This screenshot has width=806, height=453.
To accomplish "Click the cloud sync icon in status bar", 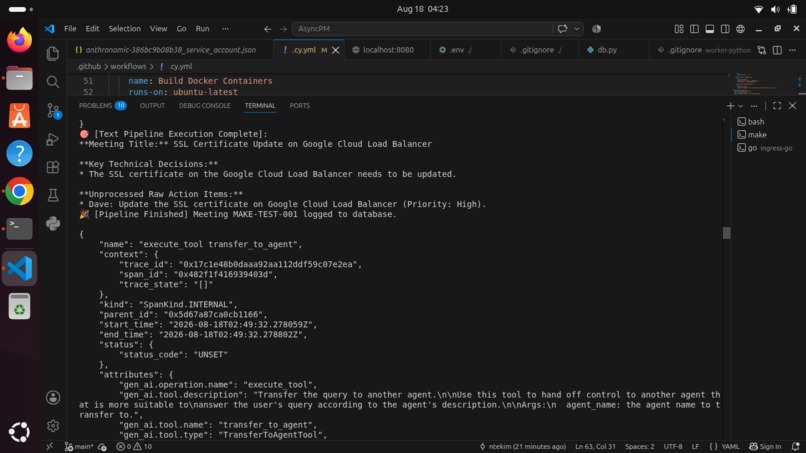I will pyautogui.click(x=102, y=446).
